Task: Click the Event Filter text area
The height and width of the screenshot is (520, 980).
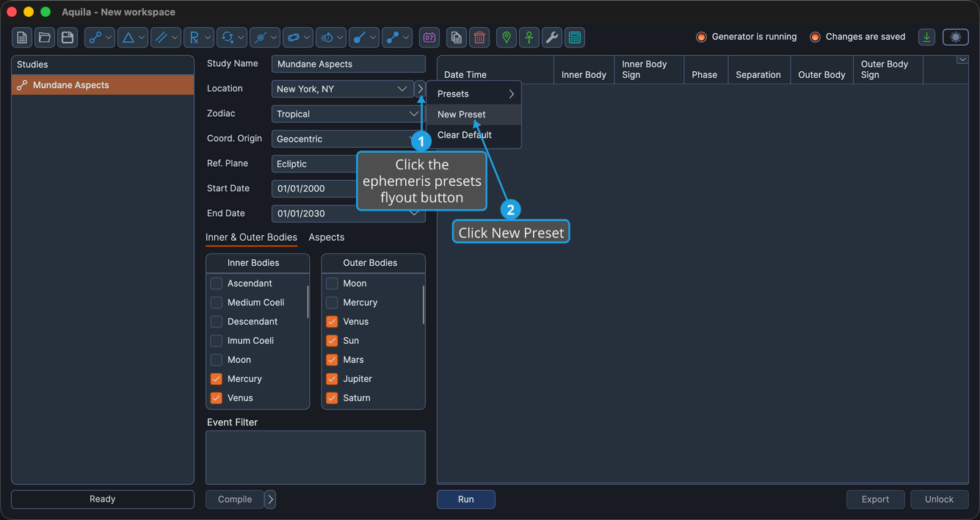Action: tap(316, 458)
